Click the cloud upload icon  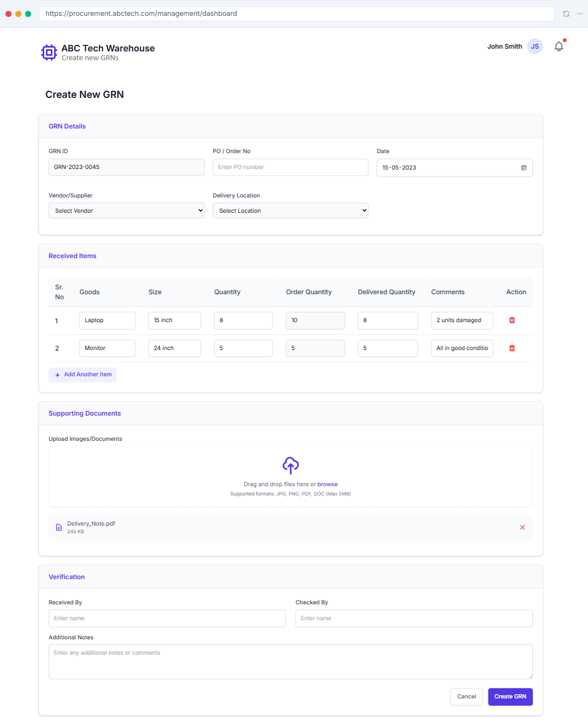pos(291,465)
